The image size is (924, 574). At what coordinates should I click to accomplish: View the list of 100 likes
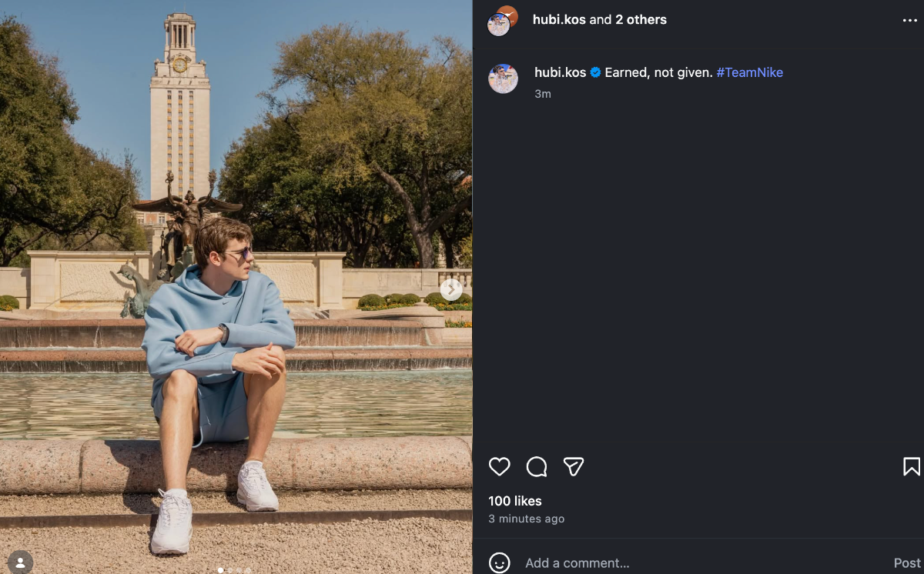coord(515,501)
